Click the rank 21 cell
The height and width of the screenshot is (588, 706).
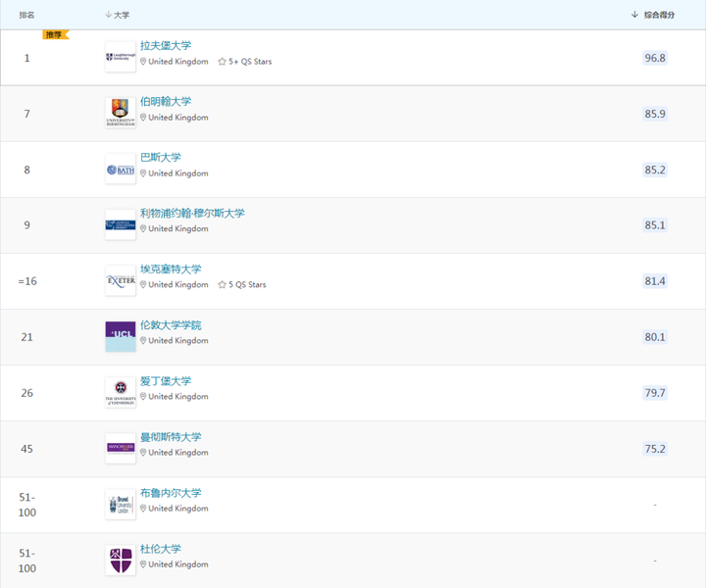coord(27,337)
